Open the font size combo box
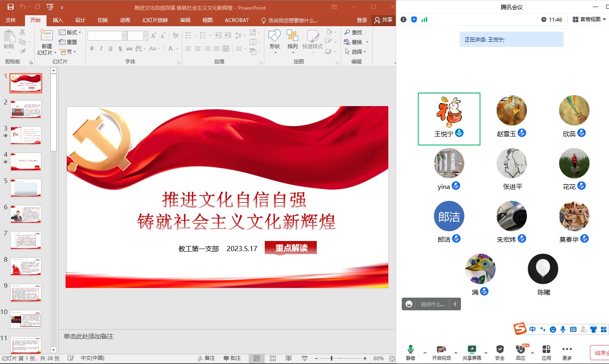 click(x=137, y=36)
